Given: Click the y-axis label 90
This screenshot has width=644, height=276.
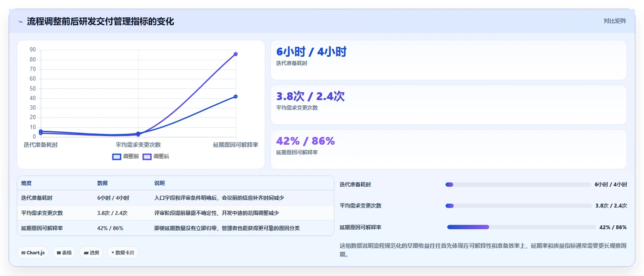Looking at the screenshot, I should tap(32, 50).
